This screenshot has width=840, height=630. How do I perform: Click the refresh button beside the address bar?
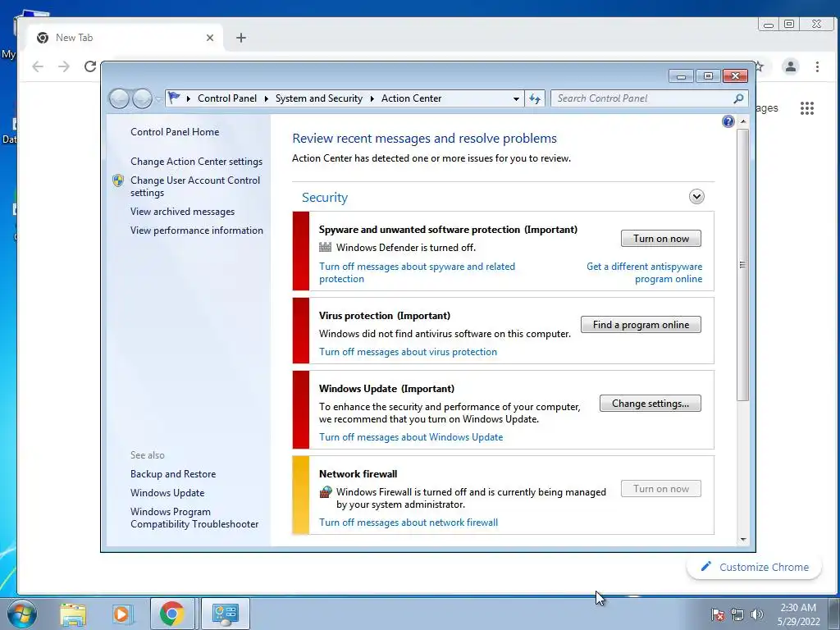click(x=535, y=98)
